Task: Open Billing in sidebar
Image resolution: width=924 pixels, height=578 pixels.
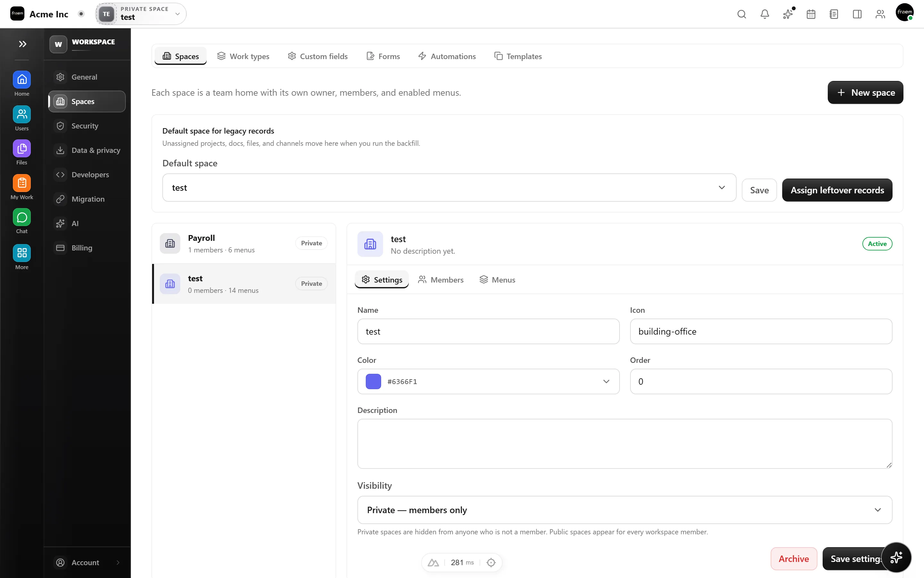Action: point(87,248)
